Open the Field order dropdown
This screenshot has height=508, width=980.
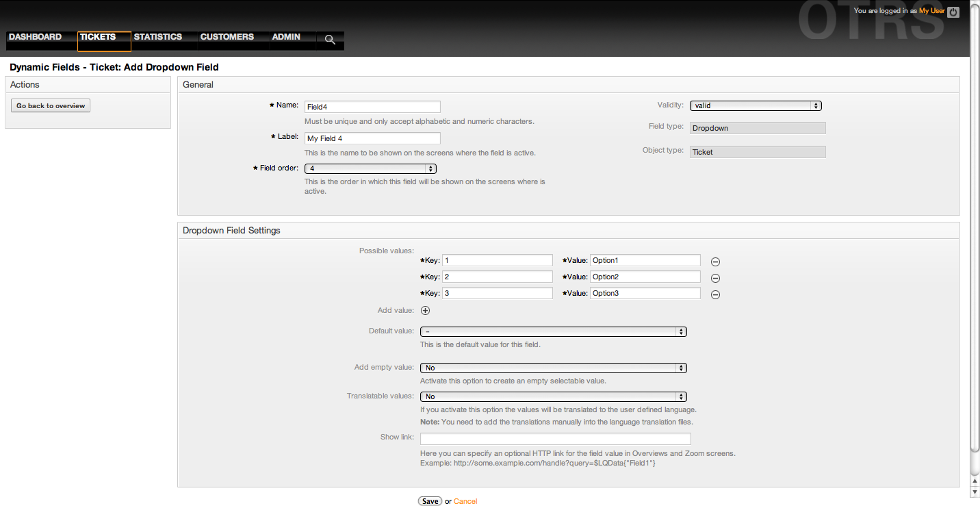click(370, 168)
